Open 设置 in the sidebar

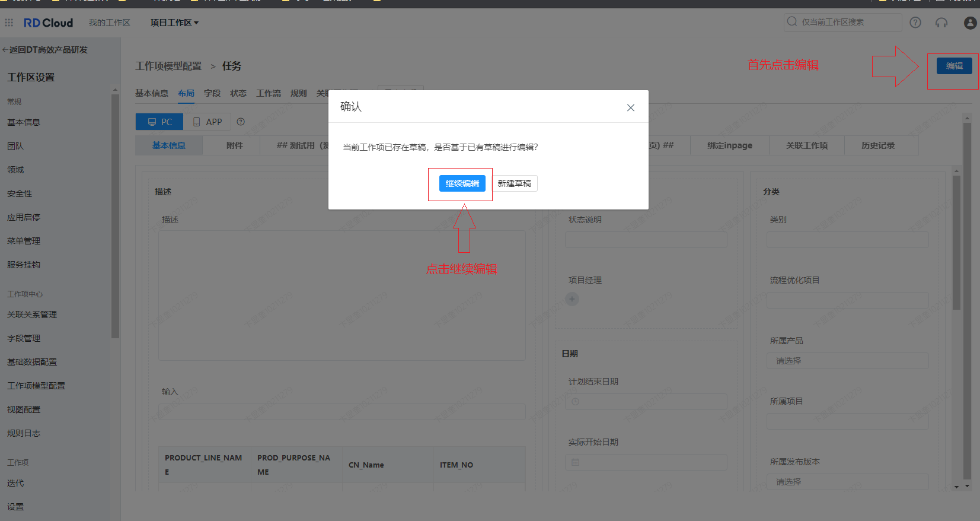point(15,507)
